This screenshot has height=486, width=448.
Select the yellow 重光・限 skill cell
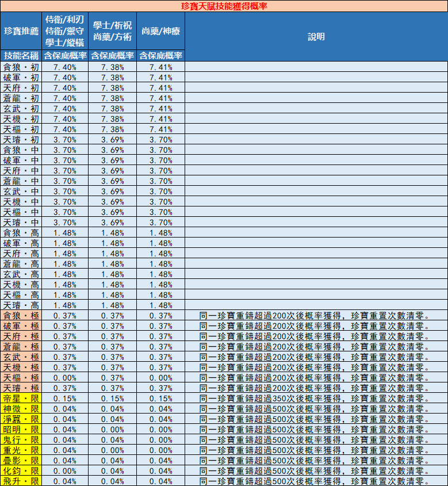pos(21,450)
